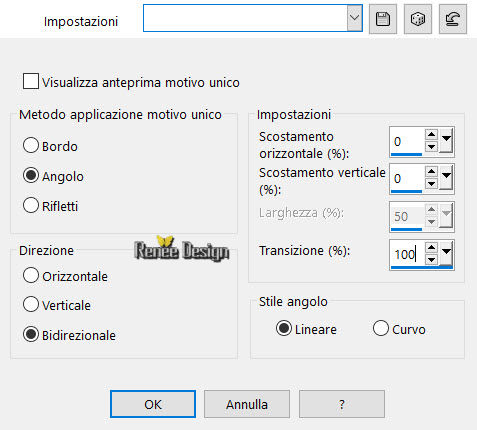Select the Bordo radio option
The width and height of the screenshot is (477, 430).
click(x=31, y=146)
